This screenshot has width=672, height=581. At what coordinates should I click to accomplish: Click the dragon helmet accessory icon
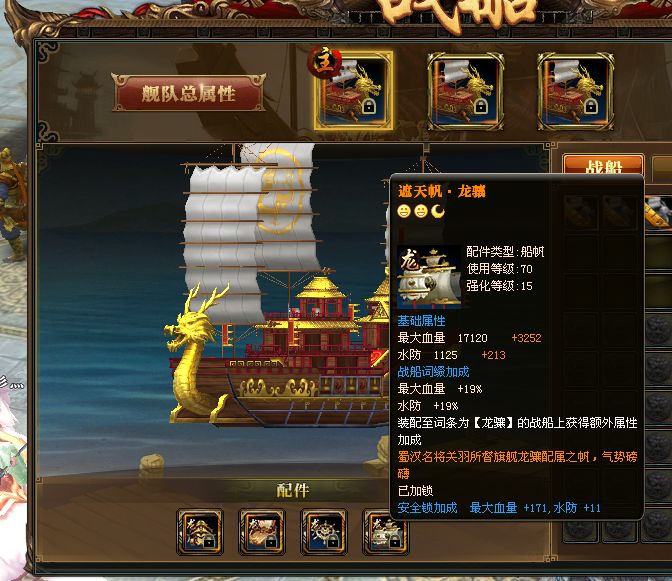(200, 532)
